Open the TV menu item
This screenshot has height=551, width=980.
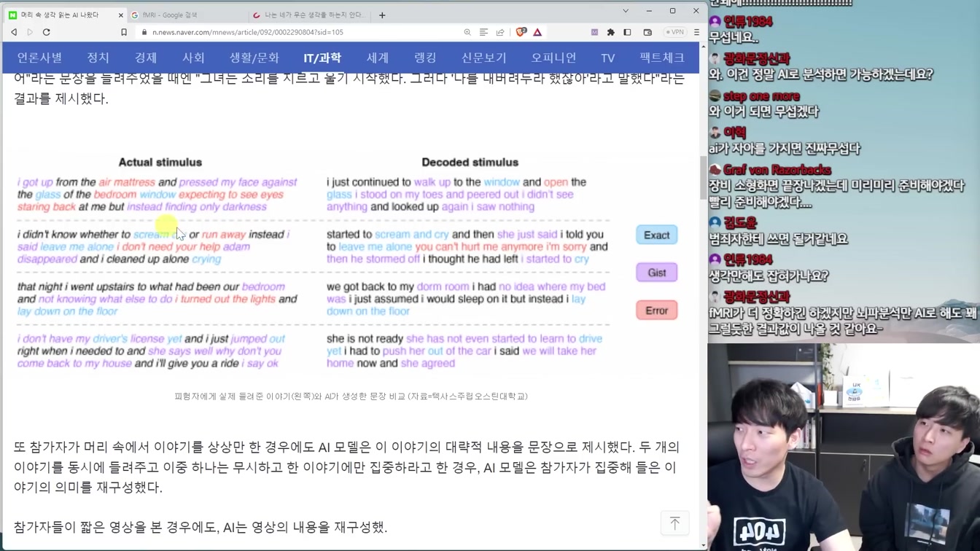tap(608, 58)
